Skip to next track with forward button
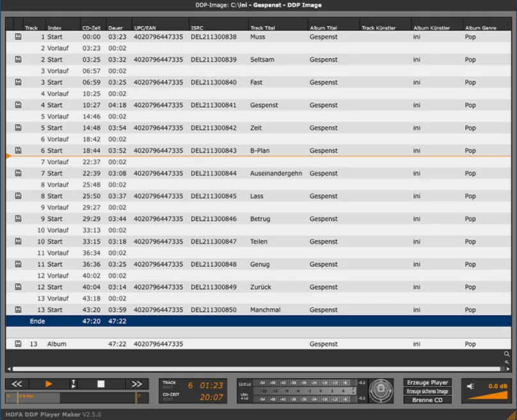This screenshot has width=517, height=420. pos(137,384)
